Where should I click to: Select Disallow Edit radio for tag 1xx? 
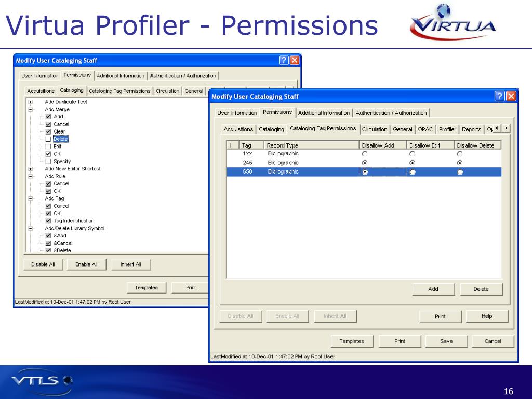(412, 154)
